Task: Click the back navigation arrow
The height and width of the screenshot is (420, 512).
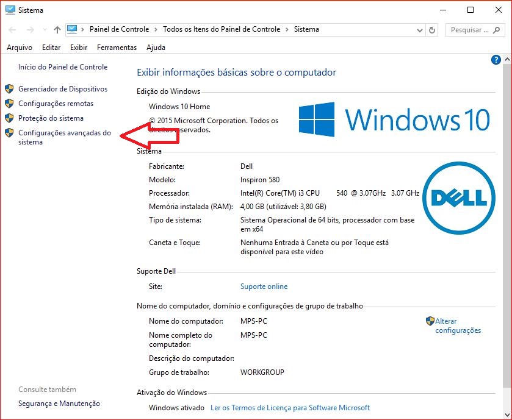Action: (11, 29)
